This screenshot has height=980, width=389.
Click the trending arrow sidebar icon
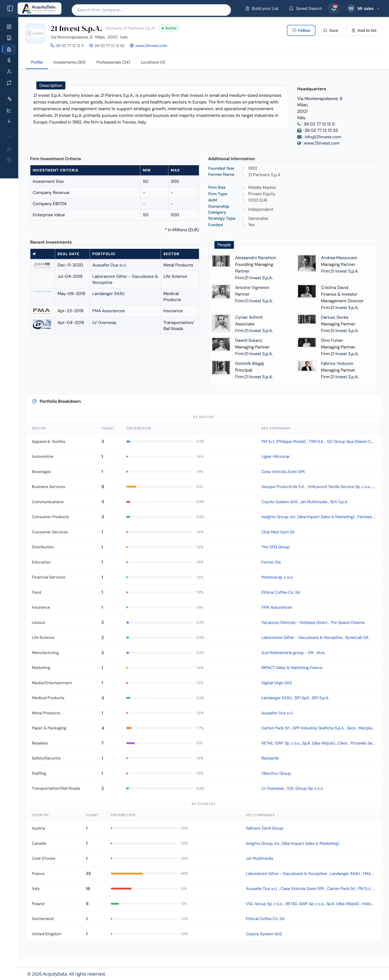click(x=9, y=138)
